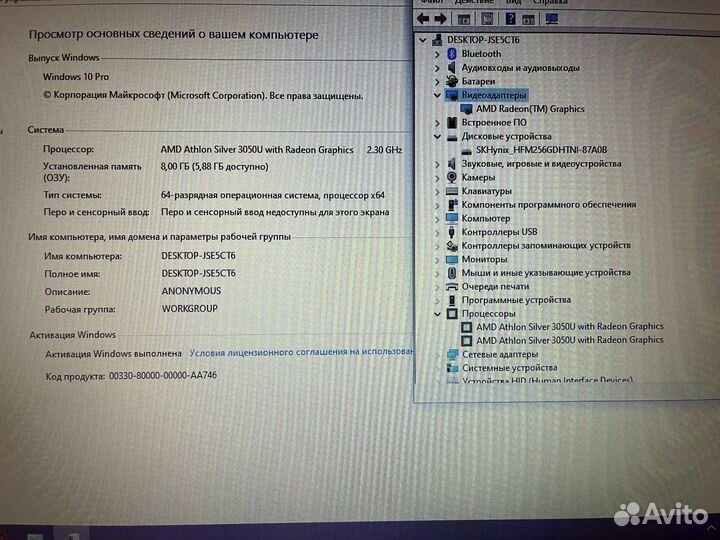Click the processor value AMD Athlon Silver 3050U in System
720x540 pixels.
pos(257,150)
